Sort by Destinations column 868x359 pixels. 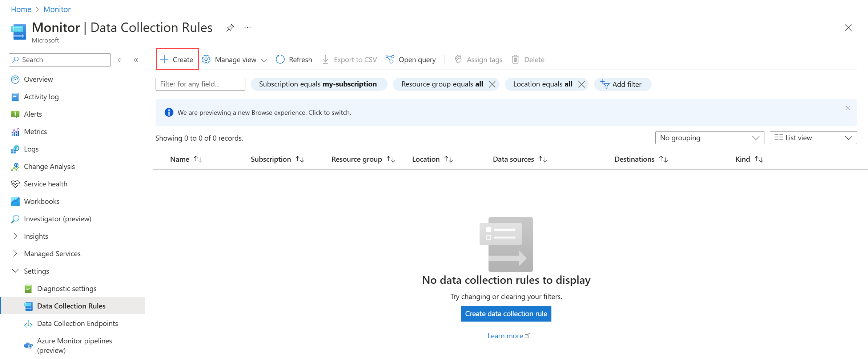pyautogui.click(x=641, y=159)
